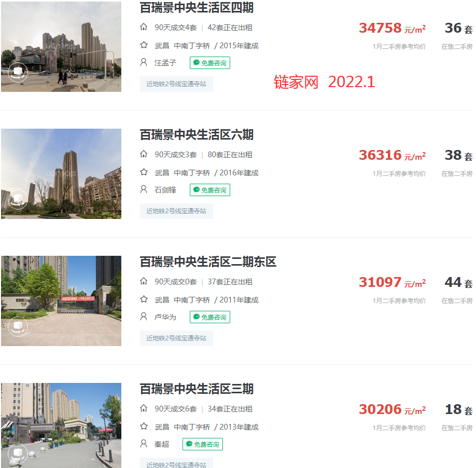Open the 百瑞景中央生活区四期 listing
This screenshot has width=476, height=468.
pos(195,8)
